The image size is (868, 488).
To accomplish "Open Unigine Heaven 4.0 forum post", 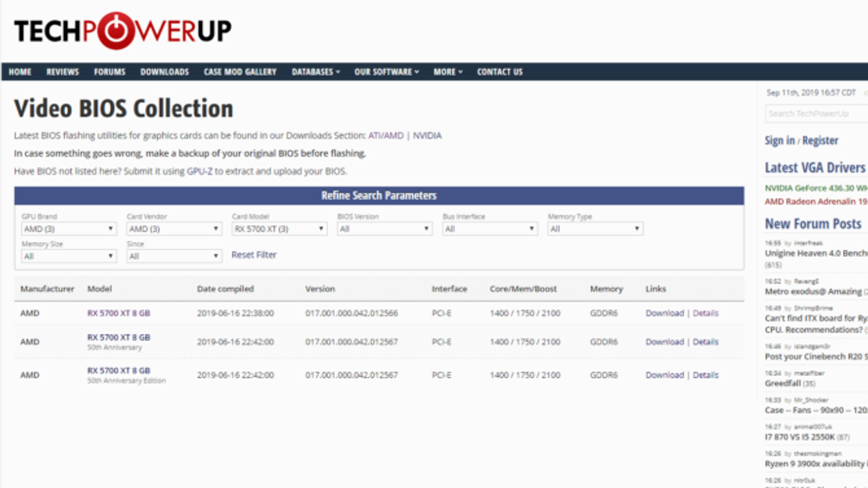I will pos(816,253).
